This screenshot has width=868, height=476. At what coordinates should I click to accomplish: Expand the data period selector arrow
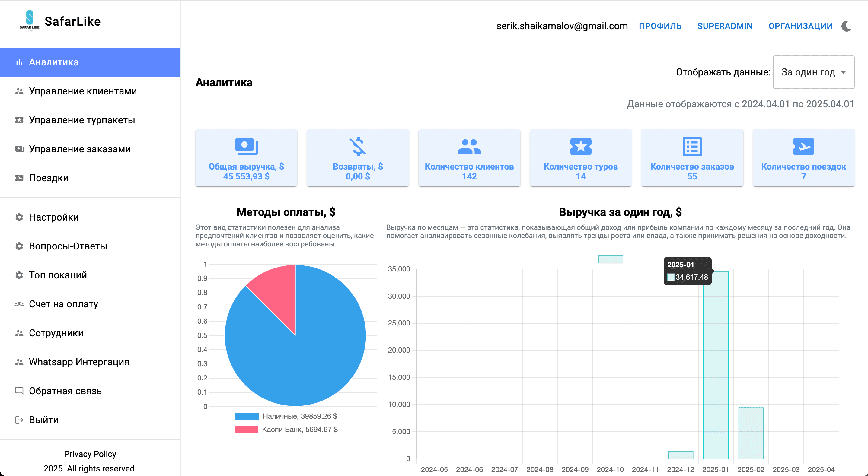click(844, 72)
